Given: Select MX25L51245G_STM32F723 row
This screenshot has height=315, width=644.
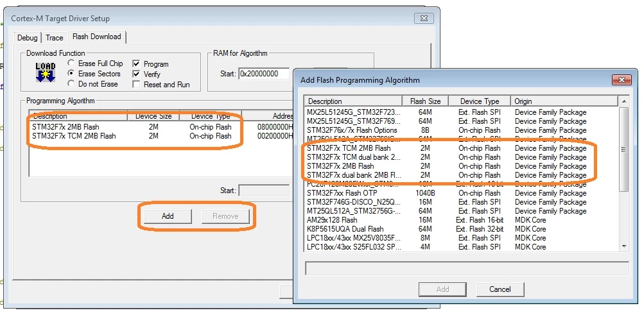Looking at the screenshot, I should (461, 112).
